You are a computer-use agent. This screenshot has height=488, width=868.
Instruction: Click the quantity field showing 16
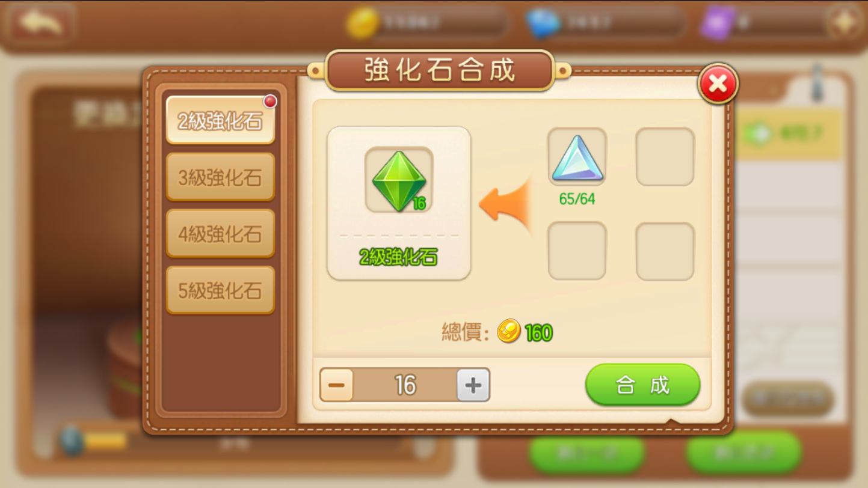tap(405, 385)
